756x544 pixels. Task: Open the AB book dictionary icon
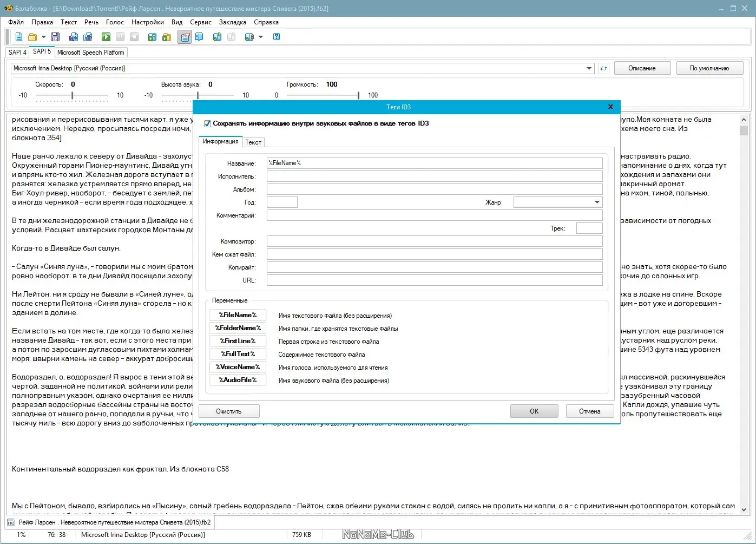(199, 37)
